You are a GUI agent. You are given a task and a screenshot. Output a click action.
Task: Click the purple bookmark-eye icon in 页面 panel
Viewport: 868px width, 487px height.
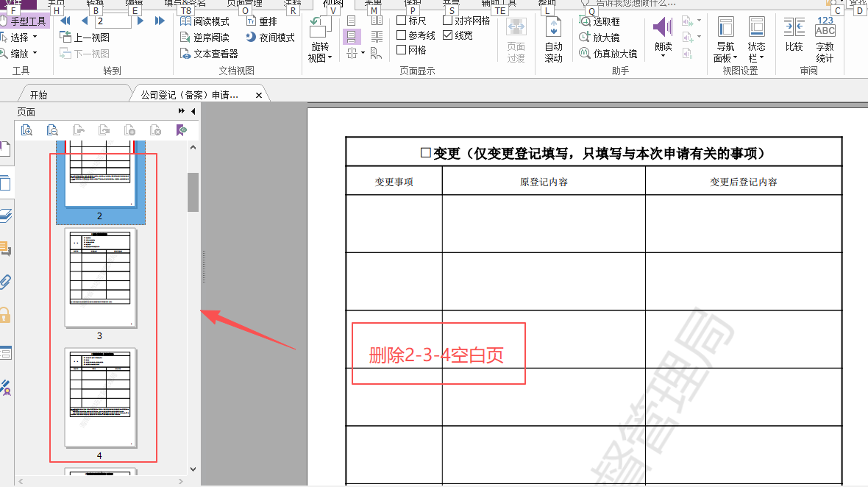click(x=182, y=130)
